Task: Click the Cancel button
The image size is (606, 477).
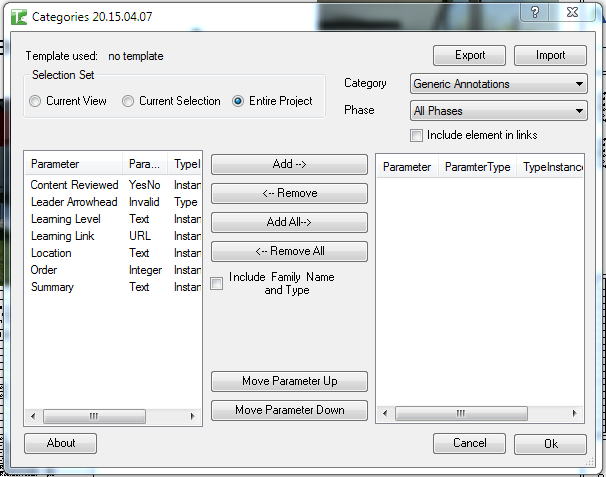Action: [x=470, y=443]
